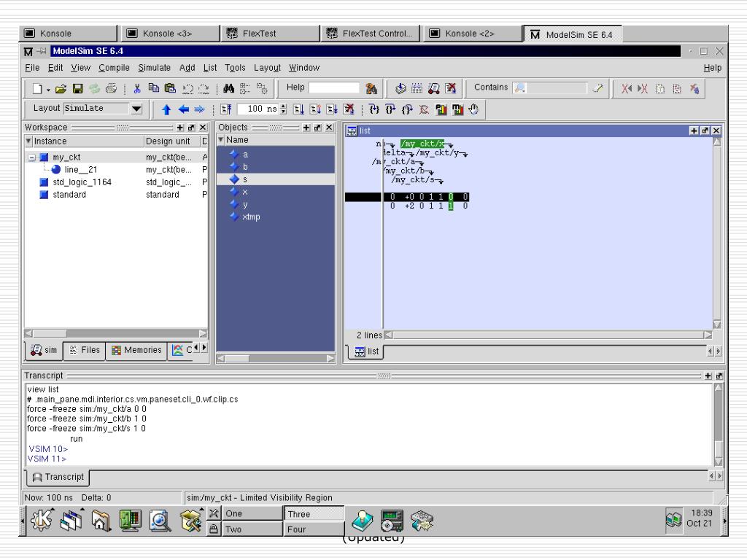Click the Open file folder icon
Image resolution: width=747 pixels, height=560 pixels.
tap(61, 88)
